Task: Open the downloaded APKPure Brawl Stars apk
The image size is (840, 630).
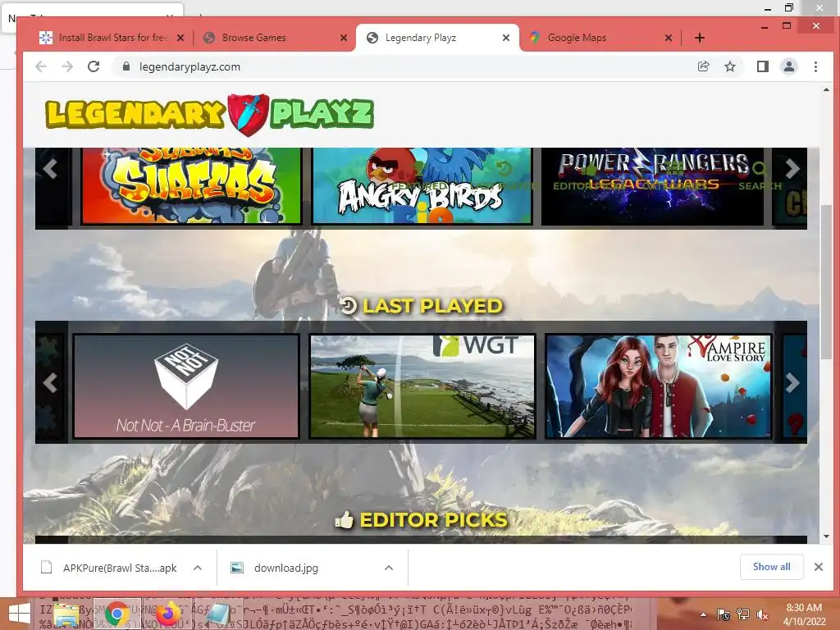Action: tap(110, 568)
